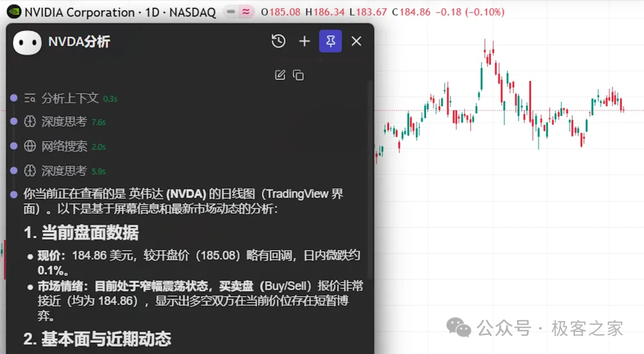Click the NVDA分析 panel title
The width and height of the screenshot is (644, 354).
(79, 42)
